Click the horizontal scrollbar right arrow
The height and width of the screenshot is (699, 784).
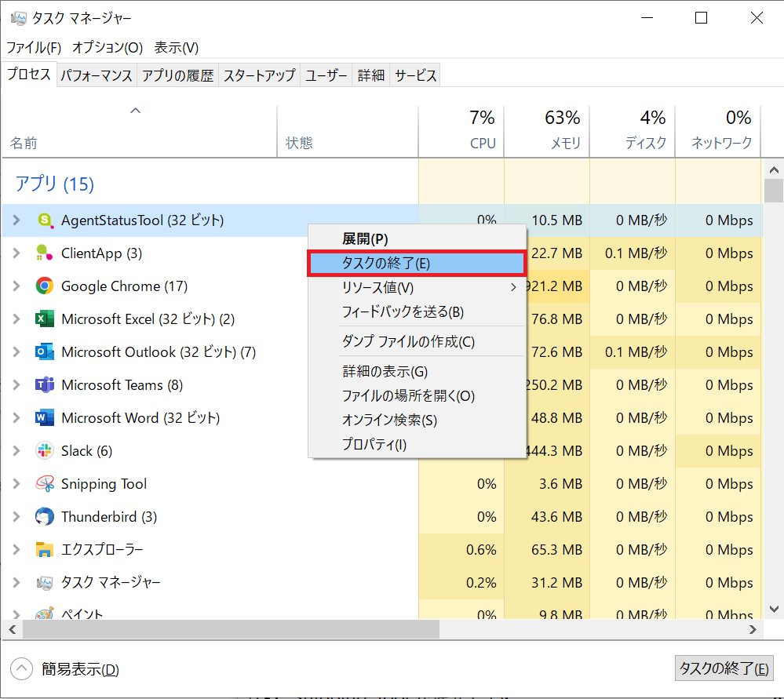pos(753,629)
